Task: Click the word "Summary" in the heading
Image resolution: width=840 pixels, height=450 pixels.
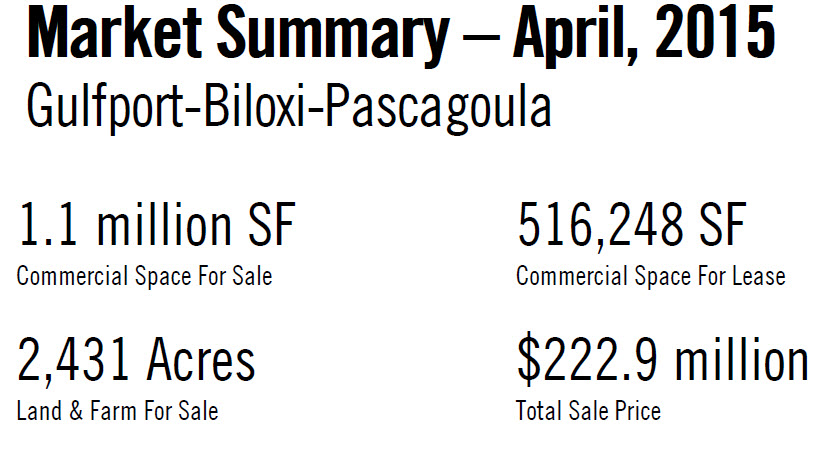Action: pyautogui.click(x=333, y=36)
